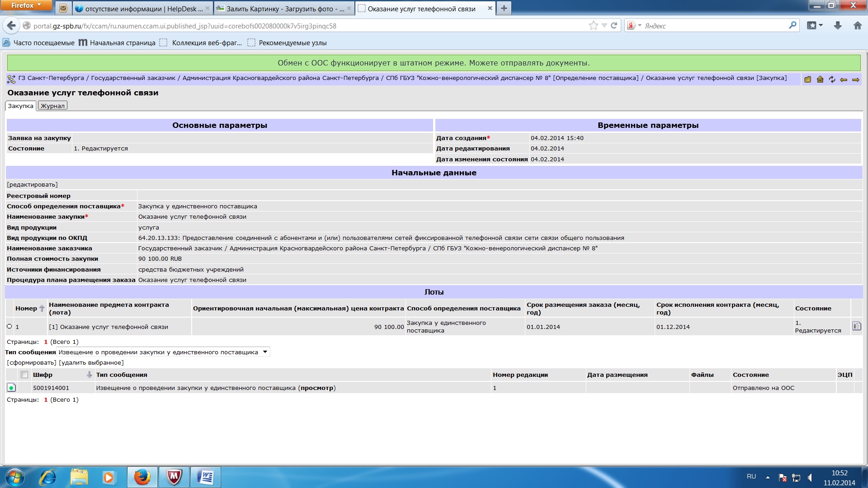
Task: Click the portal refresh arrows icon
Action: click(x=832, y=80)
